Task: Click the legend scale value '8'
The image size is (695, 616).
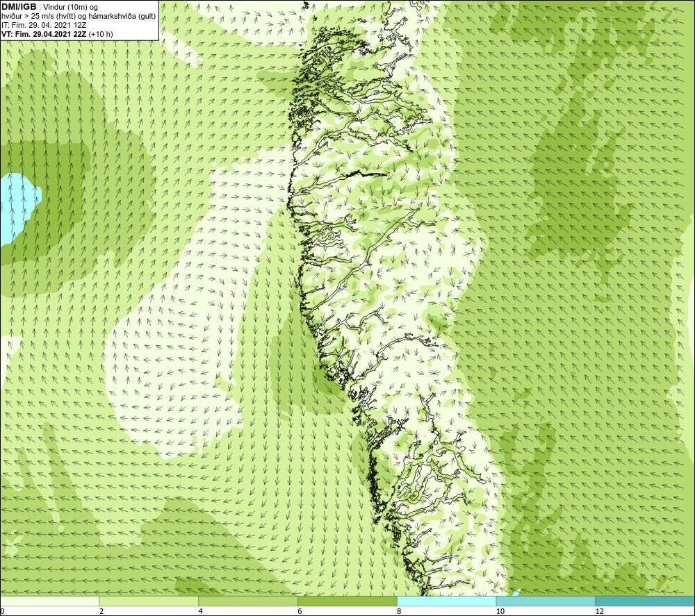Action: 400,612
